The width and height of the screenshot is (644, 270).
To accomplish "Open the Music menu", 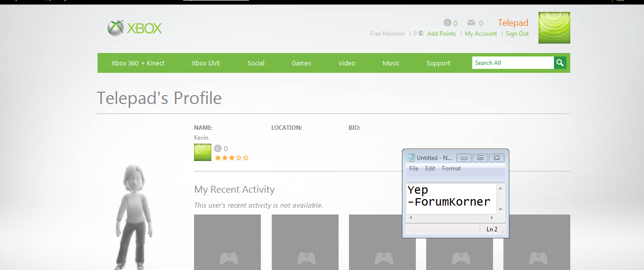I will coord(391,63).
